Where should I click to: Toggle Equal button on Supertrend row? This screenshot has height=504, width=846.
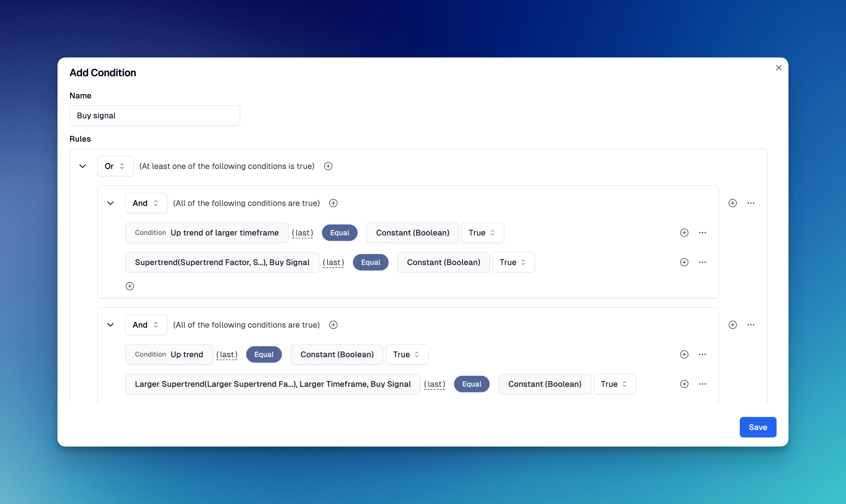pyautogui.click(x=370, y=262)
